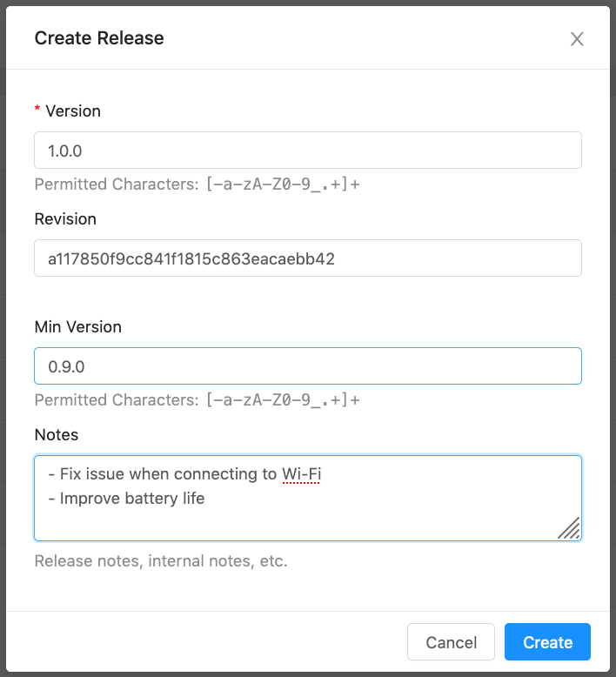Click Permitted Characters hint below Version field

click(197, 184)
